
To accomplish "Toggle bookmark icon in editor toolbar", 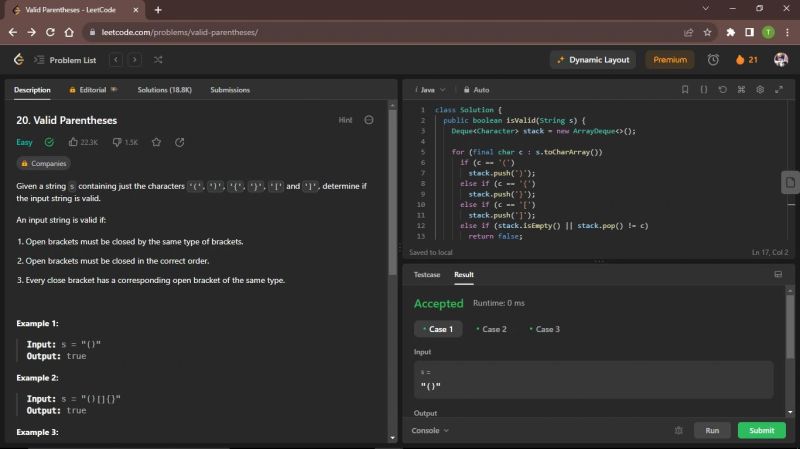I will [x=685, y=90].
